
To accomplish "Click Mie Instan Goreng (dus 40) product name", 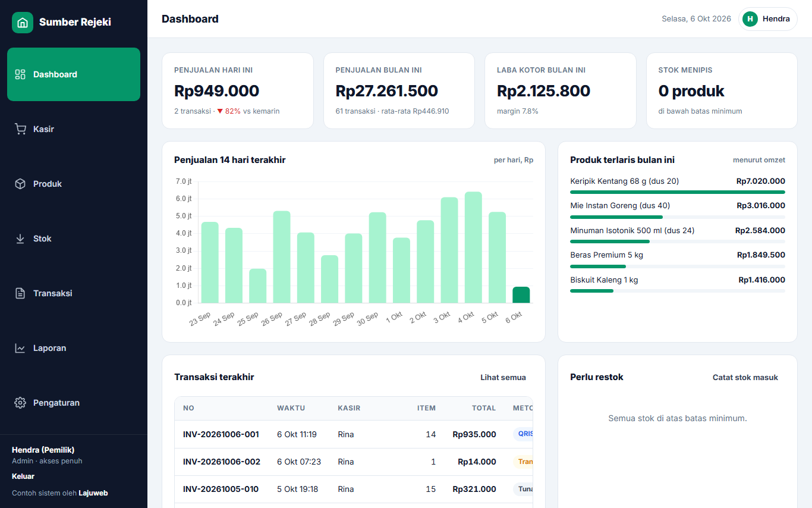I will (620, 206).
